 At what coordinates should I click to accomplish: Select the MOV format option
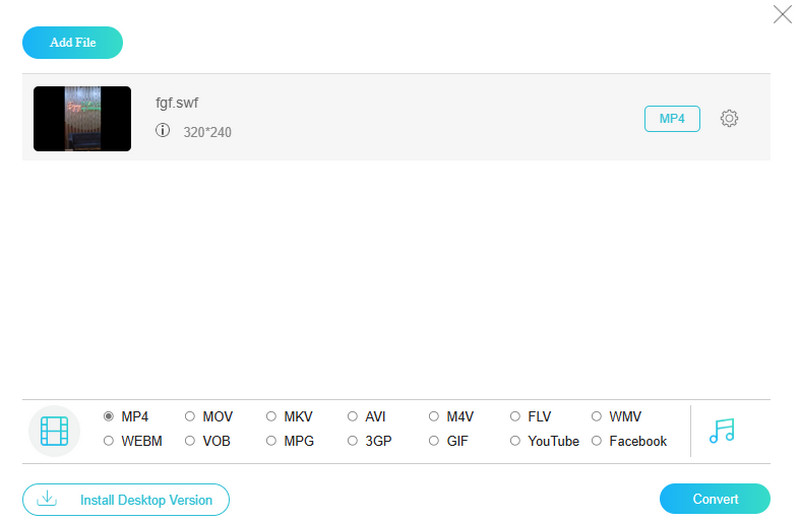click(x=190, y=416)
